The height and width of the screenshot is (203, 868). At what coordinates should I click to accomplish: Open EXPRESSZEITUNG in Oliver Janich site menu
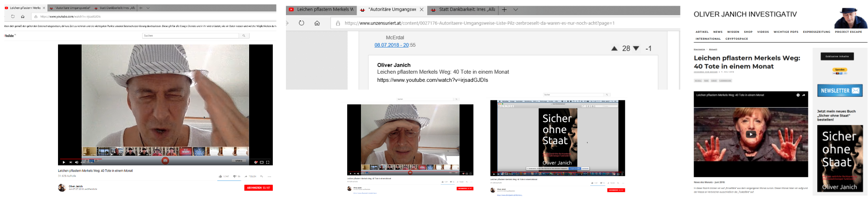tap(817, 32)
